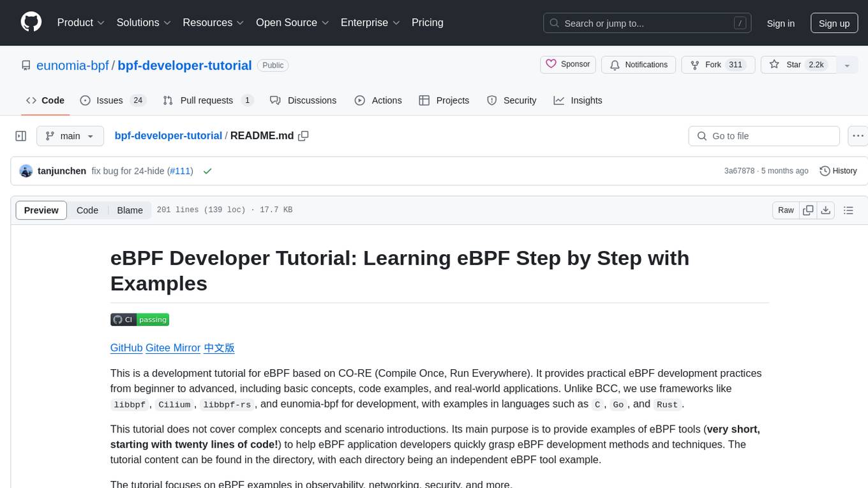Open the Discussions tab
868x488 pixels.
303,100
